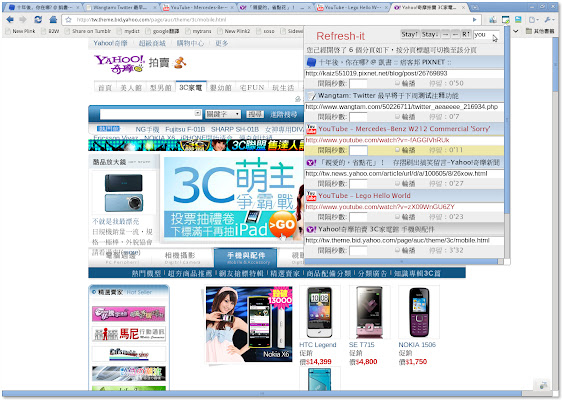Click the browser Forward arrow
This screenshot has width=562, height=400.
click(23, 19)
